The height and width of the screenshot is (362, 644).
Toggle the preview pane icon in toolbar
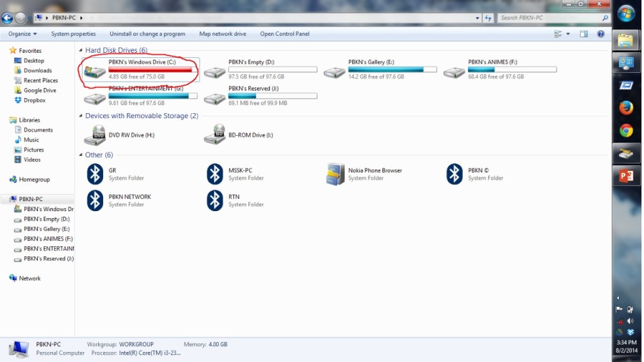click(584, 34)
